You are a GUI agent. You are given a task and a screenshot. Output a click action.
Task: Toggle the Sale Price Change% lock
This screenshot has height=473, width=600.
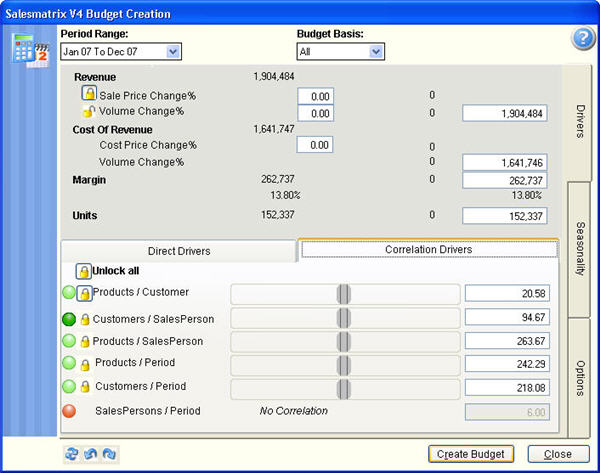click(88, 94)
